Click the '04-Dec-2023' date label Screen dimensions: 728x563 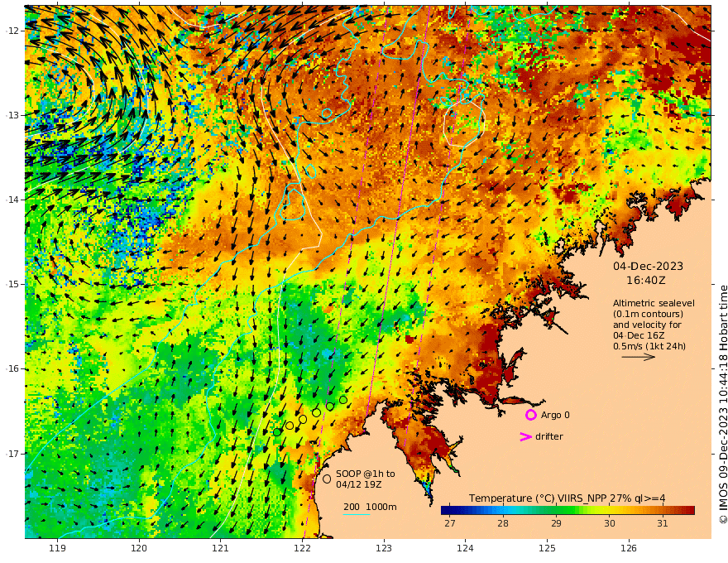(648, 266)
